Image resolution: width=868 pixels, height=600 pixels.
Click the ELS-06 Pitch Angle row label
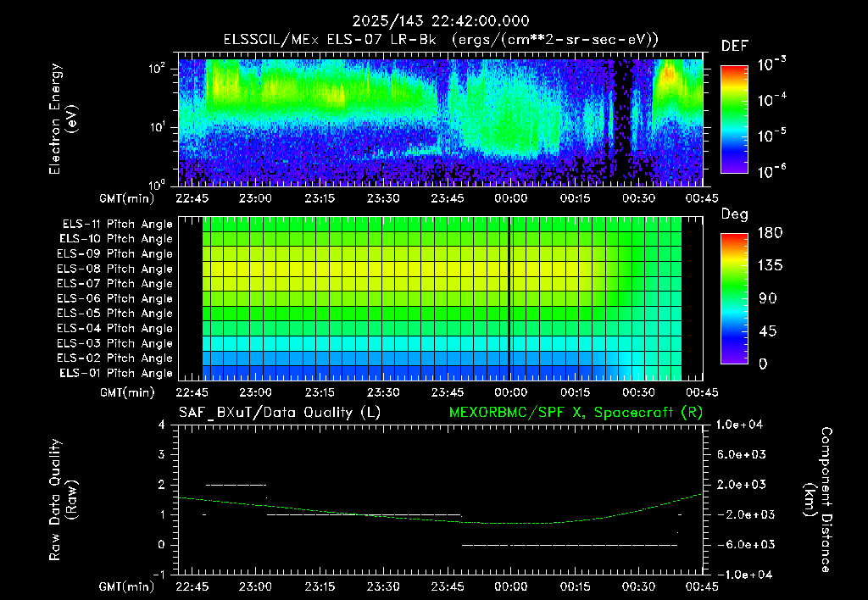[114, 299]
